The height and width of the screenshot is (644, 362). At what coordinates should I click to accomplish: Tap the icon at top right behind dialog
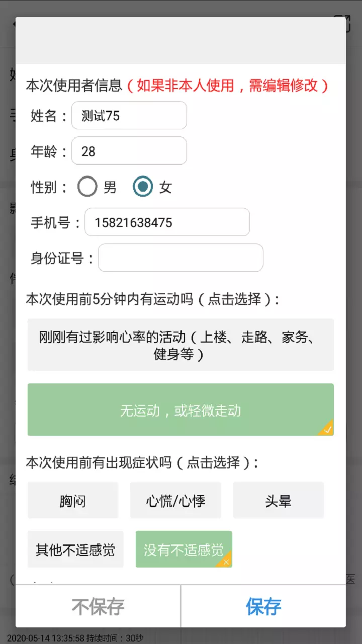pos(346,23)
